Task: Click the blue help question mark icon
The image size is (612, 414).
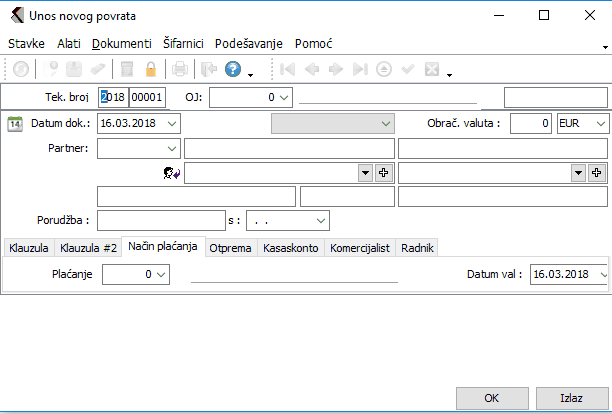Action: point(232,69)
